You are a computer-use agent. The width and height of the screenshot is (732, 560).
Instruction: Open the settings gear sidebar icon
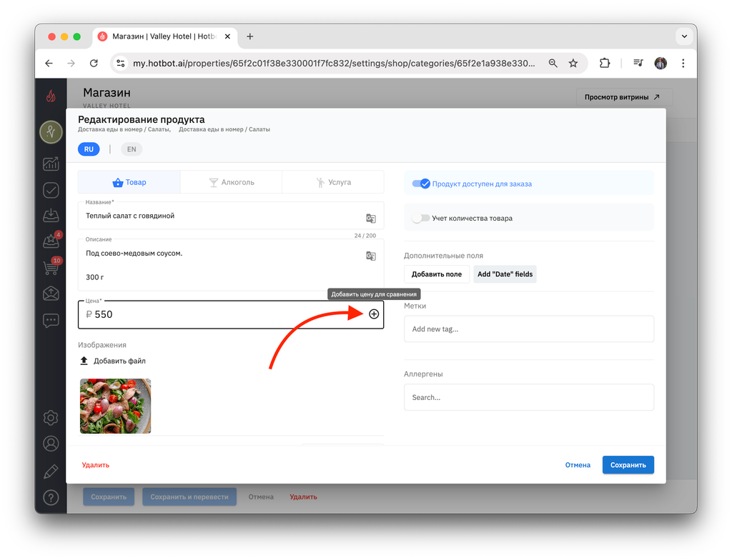coord(51,418)
